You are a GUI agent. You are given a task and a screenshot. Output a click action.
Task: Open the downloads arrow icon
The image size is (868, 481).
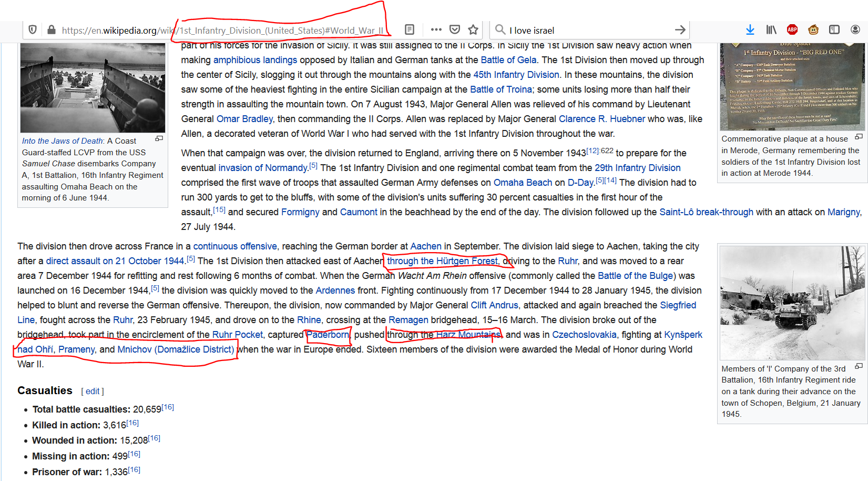(750, 29)
